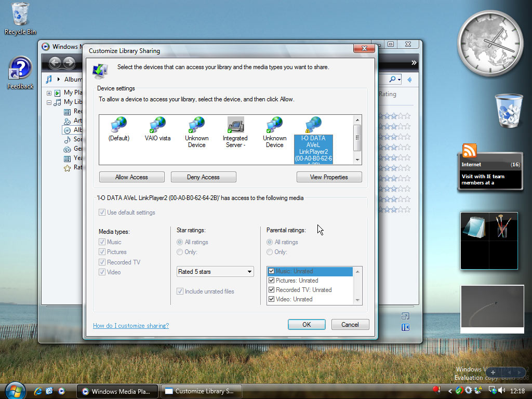Click the device list scrollbar thumb
The image size is (532, 399).
pyautogui.click(x=357, y=137)
